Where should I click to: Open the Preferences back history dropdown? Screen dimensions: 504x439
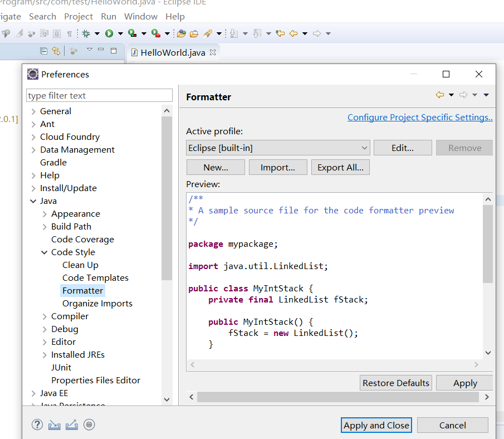click(451, 95)
